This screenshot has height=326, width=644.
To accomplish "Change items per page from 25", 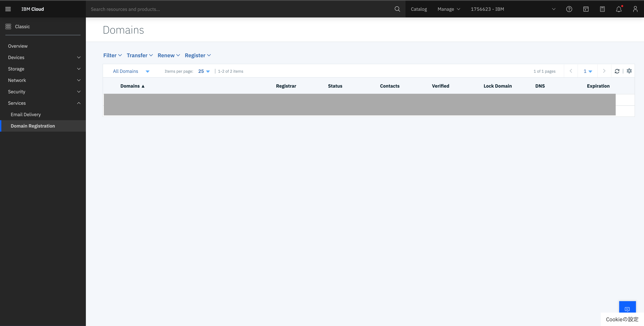I will 204,71.
